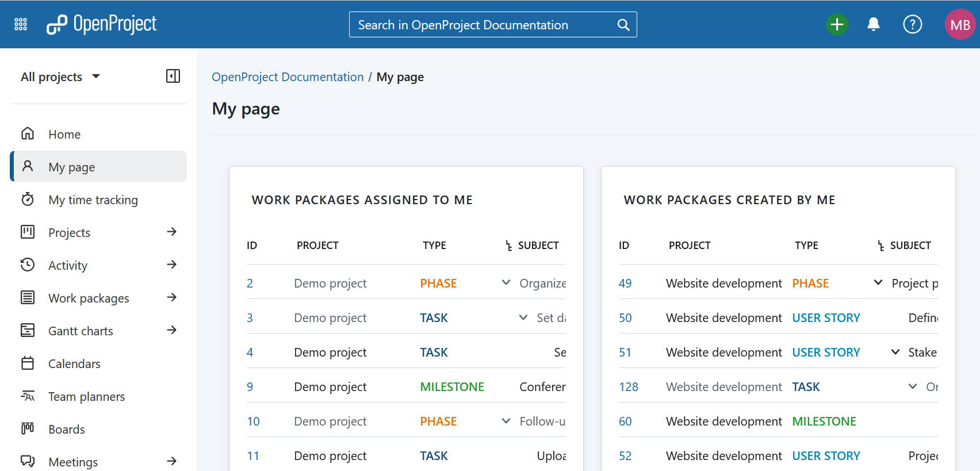Image resolution: width=980 pixels, height=471 pixels.
Task: Sort Assigned table by ID column header
Action: (252, 246)
